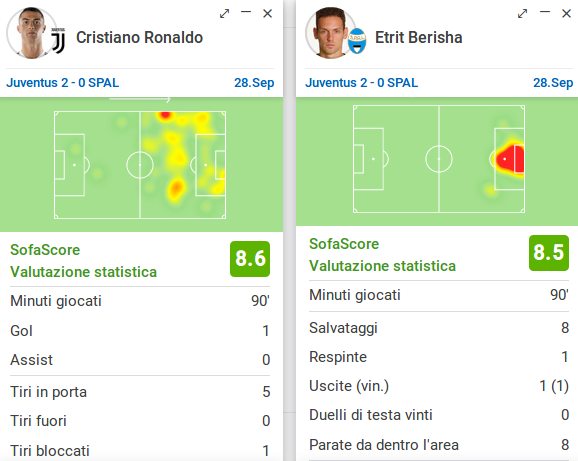Viewport: 578px width, 461px height.
Task: Click the 28.Sep date in Berisha panel
Action: 553,83
